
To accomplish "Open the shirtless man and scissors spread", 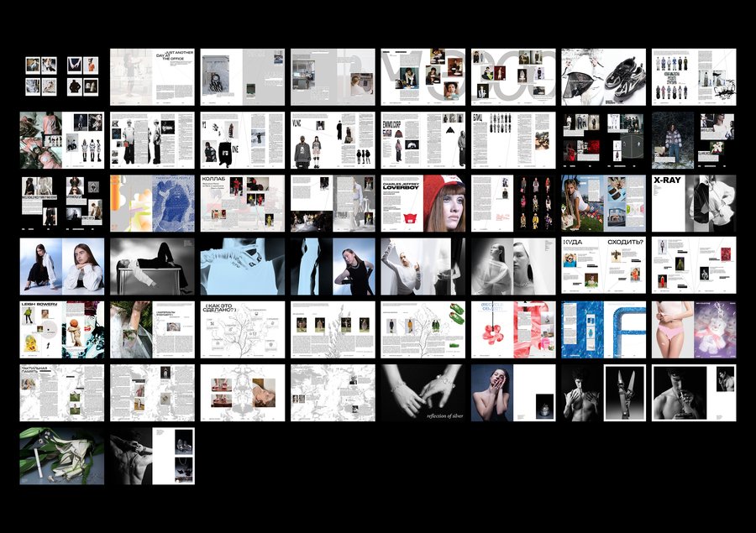I will pos(604,393).
